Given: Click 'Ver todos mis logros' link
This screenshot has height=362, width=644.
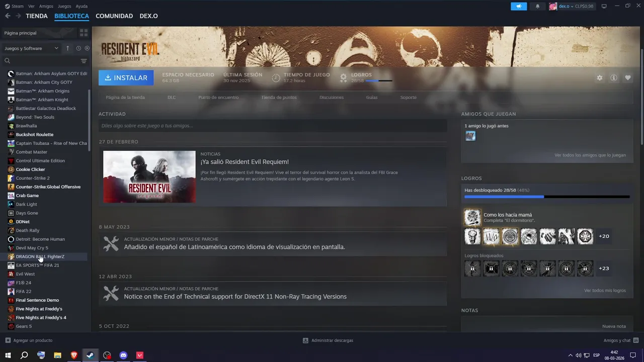Looking at the screenshot, I should (x=605, y=291).
